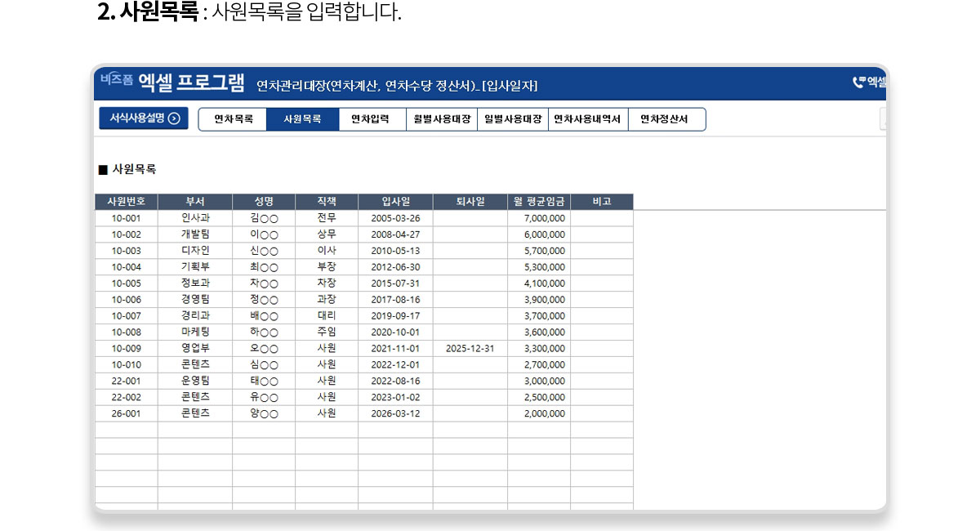Click the 사원번호 column header

(x=127, y=202)
